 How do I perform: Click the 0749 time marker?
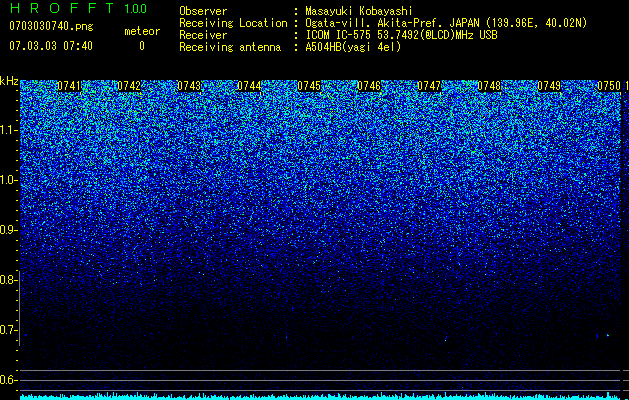click(x=549, y=86)
